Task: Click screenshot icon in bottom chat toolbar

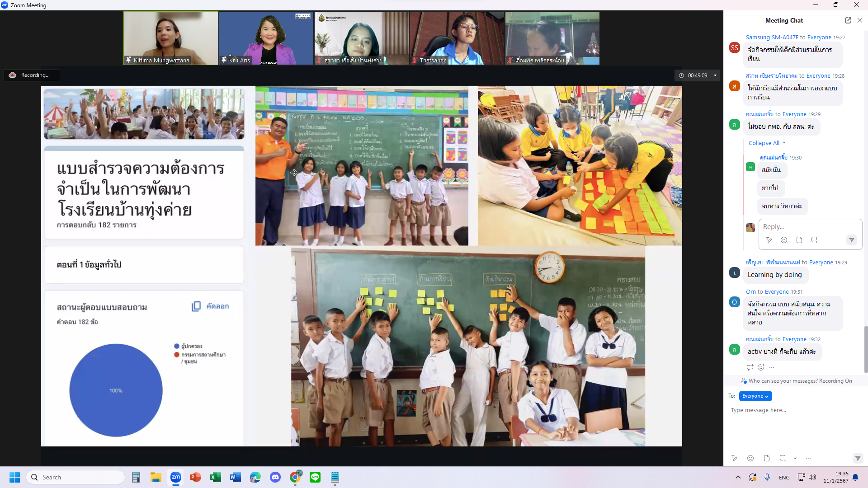Action: pyautogui.click(x=783, y=458)
